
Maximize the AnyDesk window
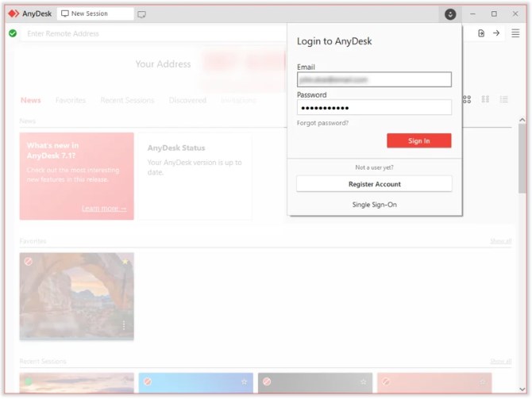(x=494, y=14)
